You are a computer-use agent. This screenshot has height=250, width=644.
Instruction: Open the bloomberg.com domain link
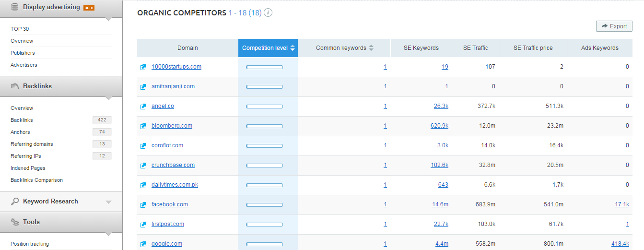(172, 126)
